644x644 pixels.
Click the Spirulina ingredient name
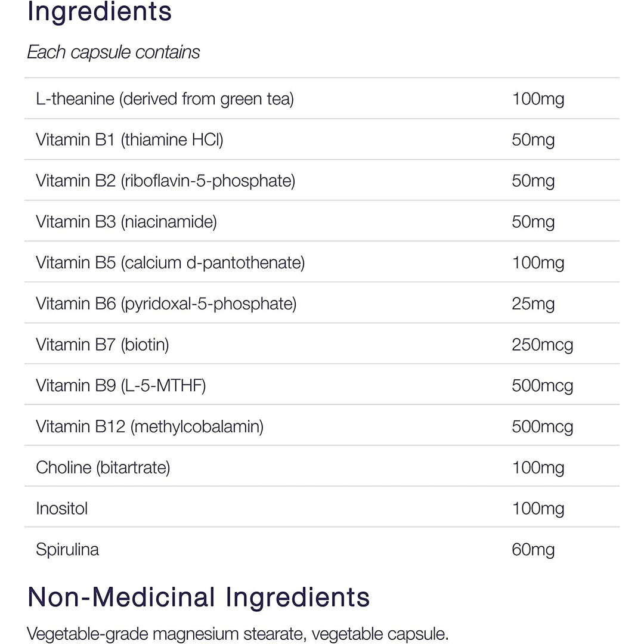67,549
